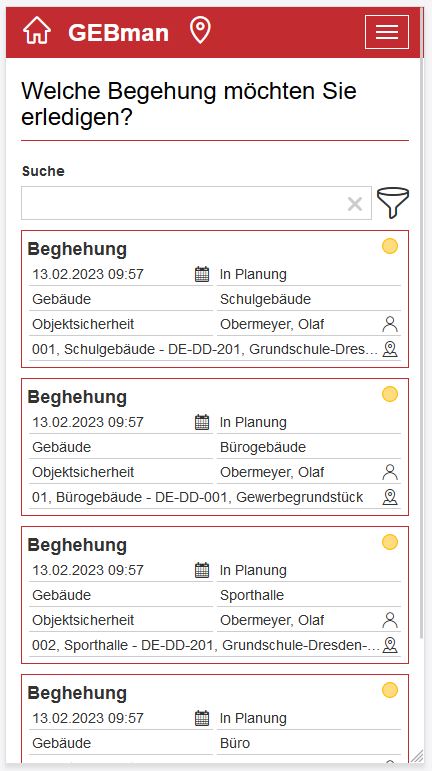Click the vertical scrollbar on the right
432x771 pixels.
point(422,344)
